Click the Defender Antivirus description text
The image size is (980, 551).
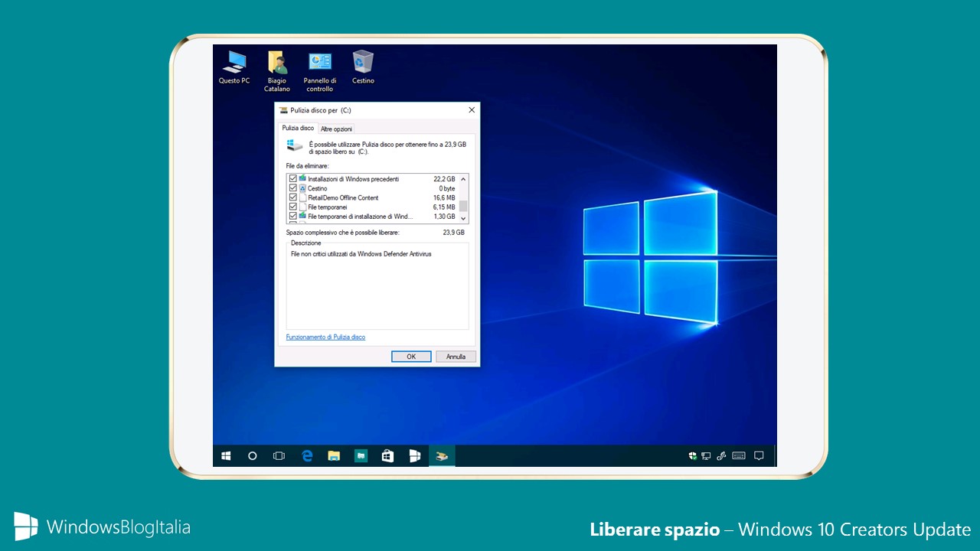361,253
